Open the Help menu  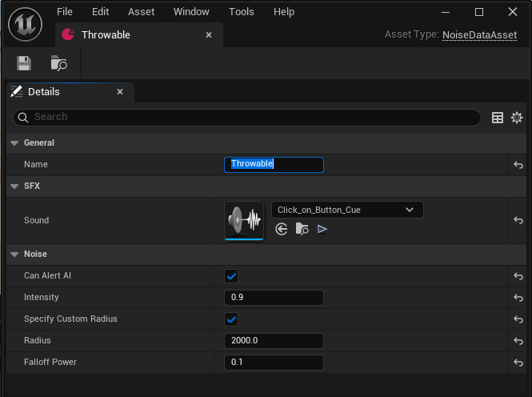[284, 12]
